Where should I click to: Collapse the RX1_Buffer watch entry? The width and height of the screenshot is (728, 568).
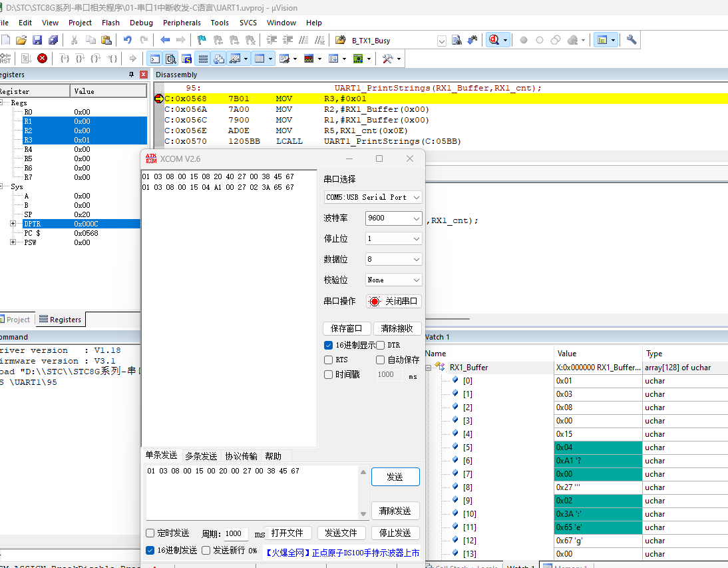428,368
